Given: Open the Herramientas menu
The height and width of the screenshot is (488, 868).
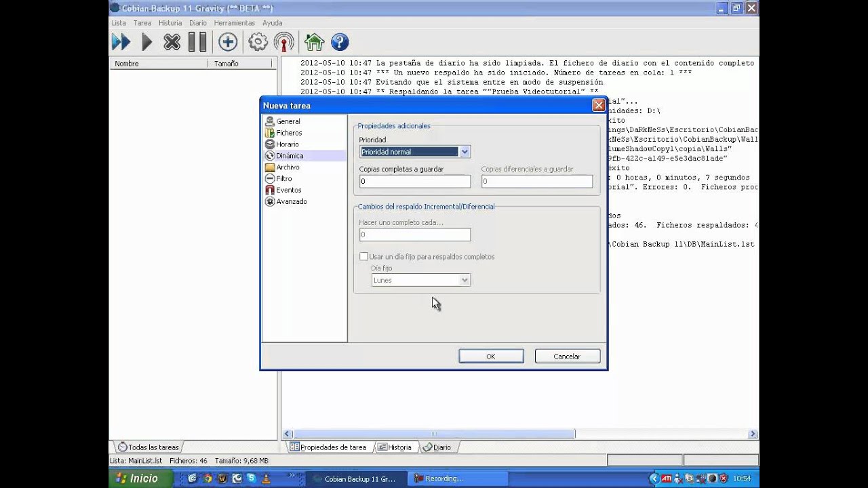Looking at the screenshot, I should click(x=234, y=23).
